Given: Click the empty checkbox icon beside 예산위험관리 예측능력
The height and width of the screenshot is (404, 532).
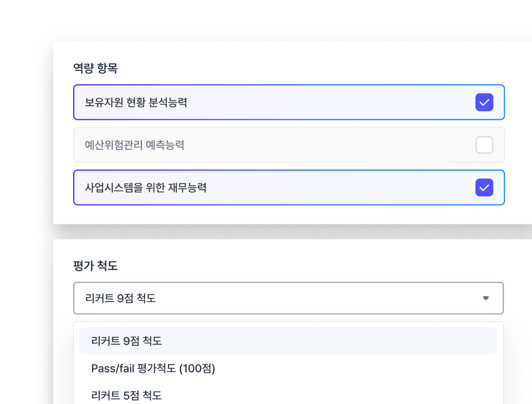Looking at the screenshot, I should click(x=484, y=145).
